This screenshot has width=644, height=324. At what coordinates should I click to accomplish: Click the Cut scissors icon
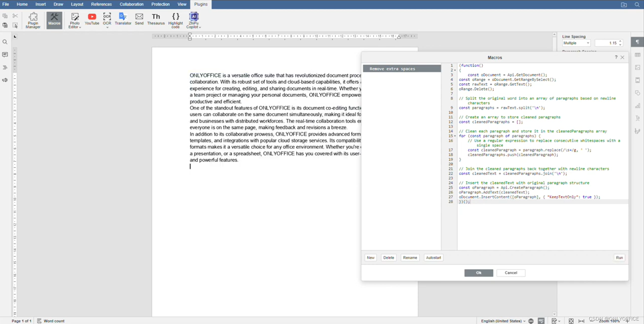pos(15,16)
